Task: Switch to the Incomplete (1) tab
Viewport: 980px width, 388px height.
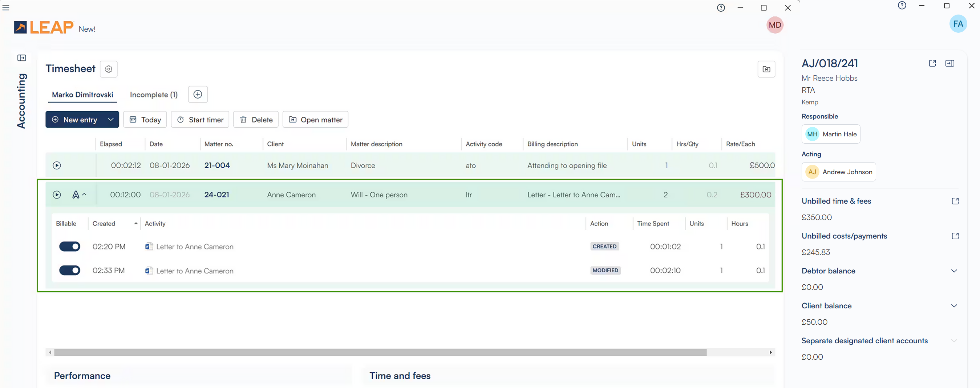Action: pos(154,95)
